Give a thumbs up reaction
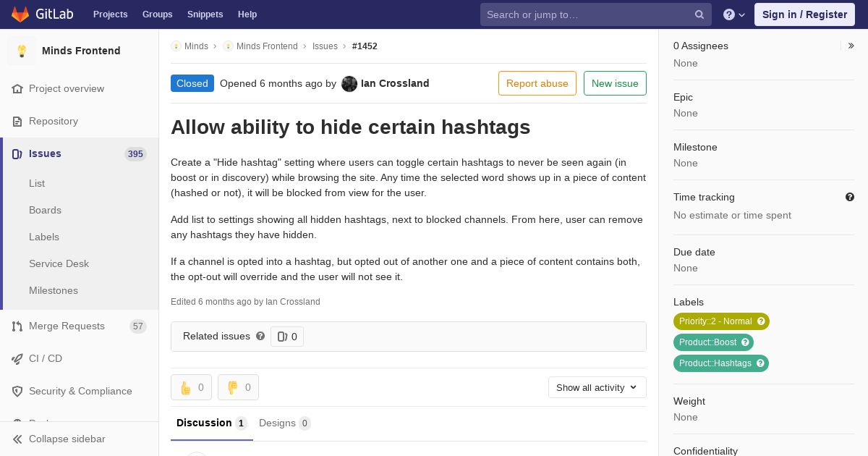 pyautogui.click(x=191, y=387)
